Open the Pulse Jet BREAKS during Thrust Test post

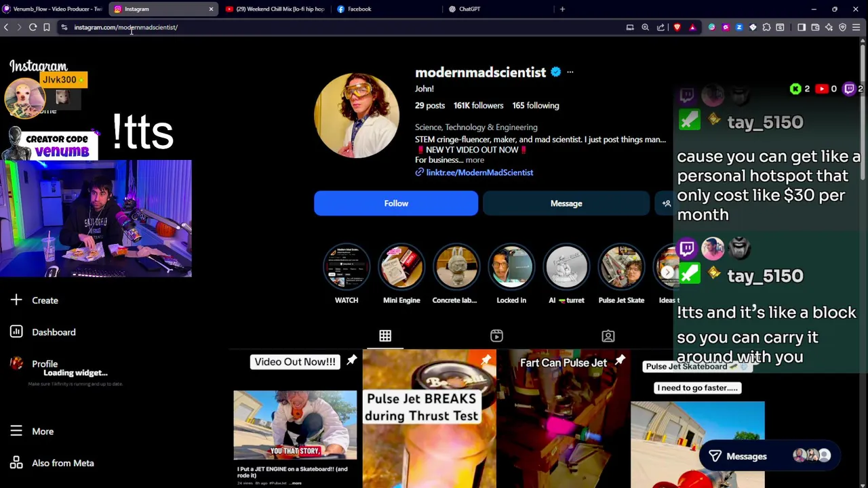click(429, 419)
